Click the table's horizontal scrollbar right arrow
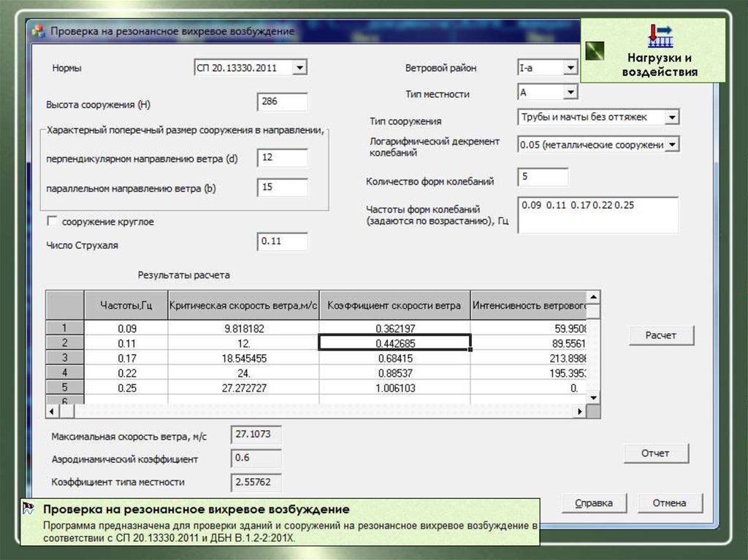 pos(581,412)
